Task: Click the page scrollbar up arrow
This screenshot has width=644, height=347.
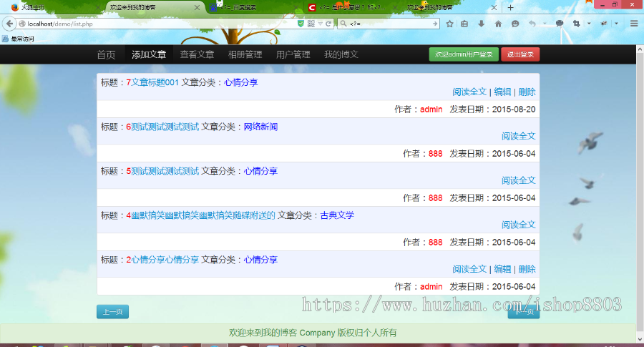Action: pyautogui.click(x=640, y=49)
